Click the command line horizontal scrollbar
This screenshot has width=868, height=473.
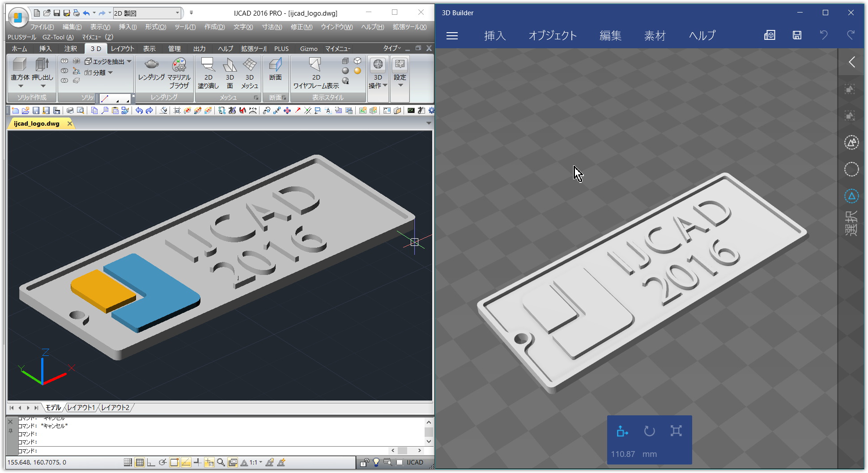point(406,451)
